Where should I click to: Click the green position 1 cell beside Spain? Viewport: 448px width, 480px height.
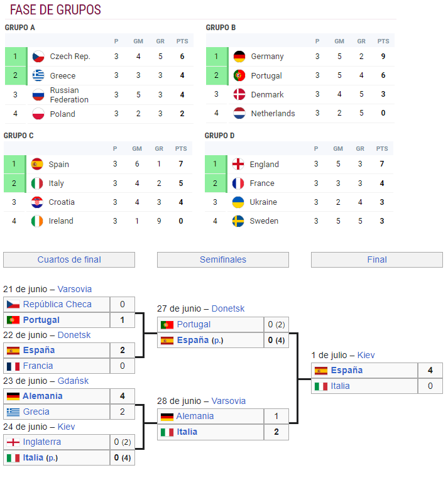tap(14, 165)
